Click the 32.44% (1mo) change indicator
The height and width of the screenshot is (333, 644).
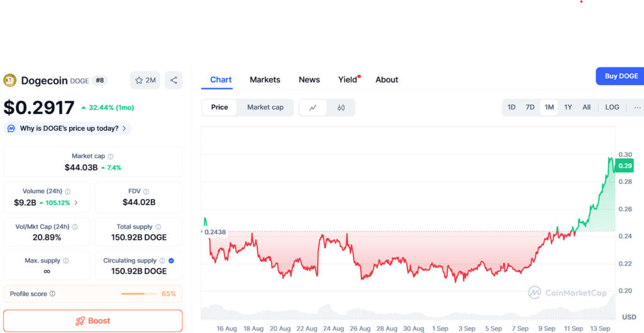pyautogui.click(x=108, y=108)
